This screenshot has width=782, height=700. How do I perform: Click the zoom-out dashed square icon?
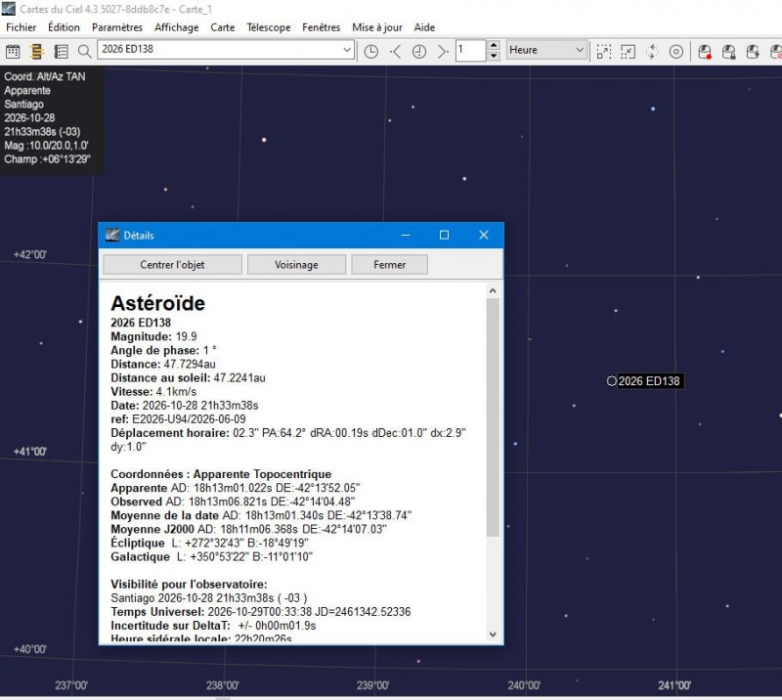tap(628, 51)
